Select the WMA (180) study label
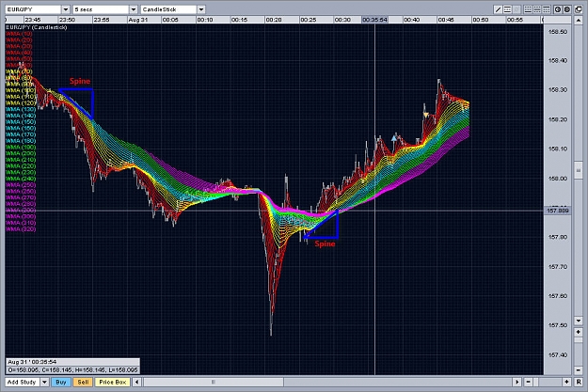The height and width of the screenshot is (392, 588). point(21,141)
